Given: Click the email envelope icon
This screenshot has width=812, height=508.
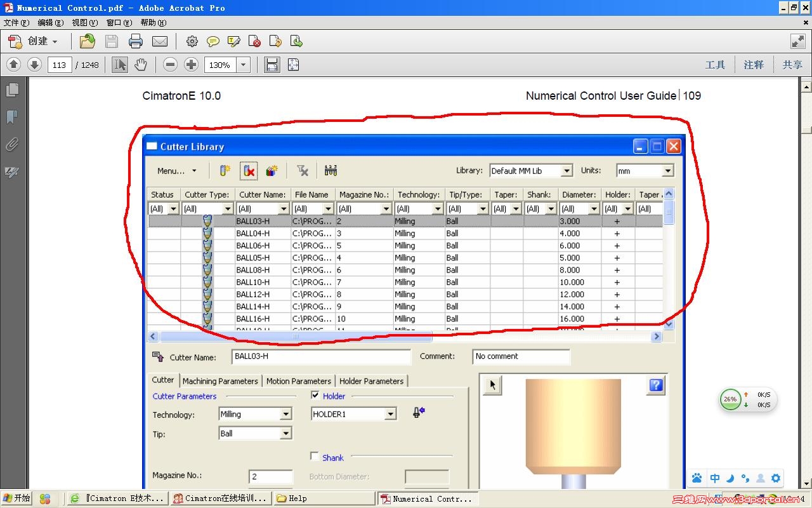Looking at the screenshot, I should tap(160, 41).
